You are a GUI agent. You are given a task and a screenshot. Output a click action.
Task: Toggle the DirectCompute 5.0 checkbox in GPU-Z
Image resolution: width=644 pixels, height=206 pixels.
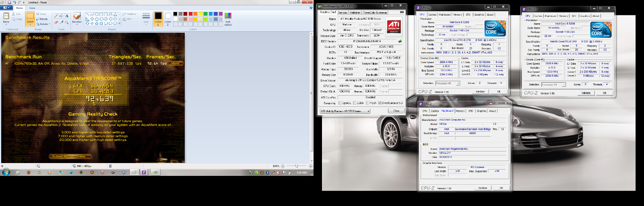(x=380, y=103)
